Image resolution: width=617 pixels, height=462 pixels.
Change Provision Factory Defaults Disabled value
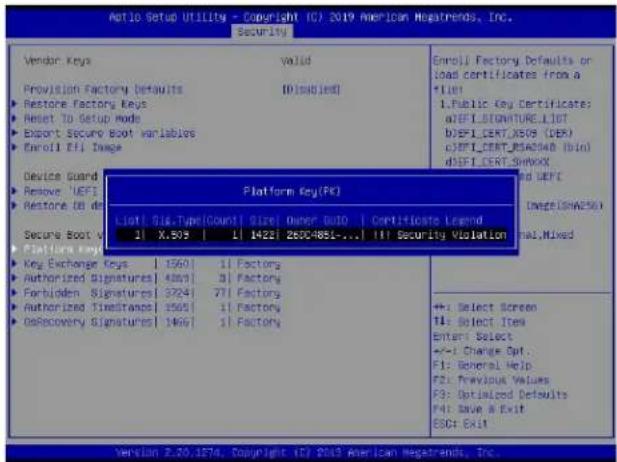[311, 89]
